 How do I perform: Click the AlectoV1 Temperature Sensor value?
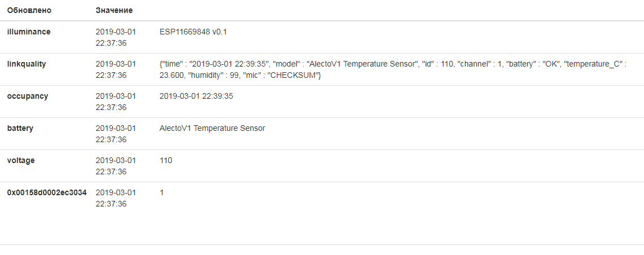pos(212,128)
